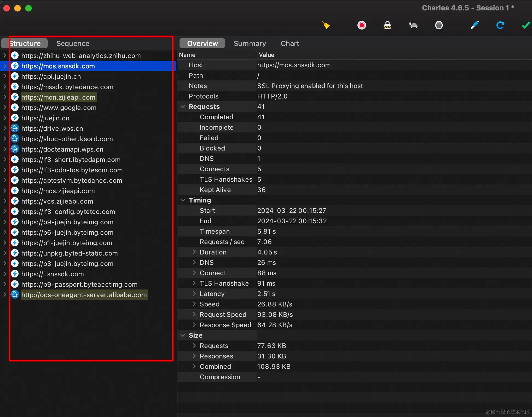Click the lightning icon beside p9-juejin.byteimg.com
532x417 pixels.
[15, 222]
